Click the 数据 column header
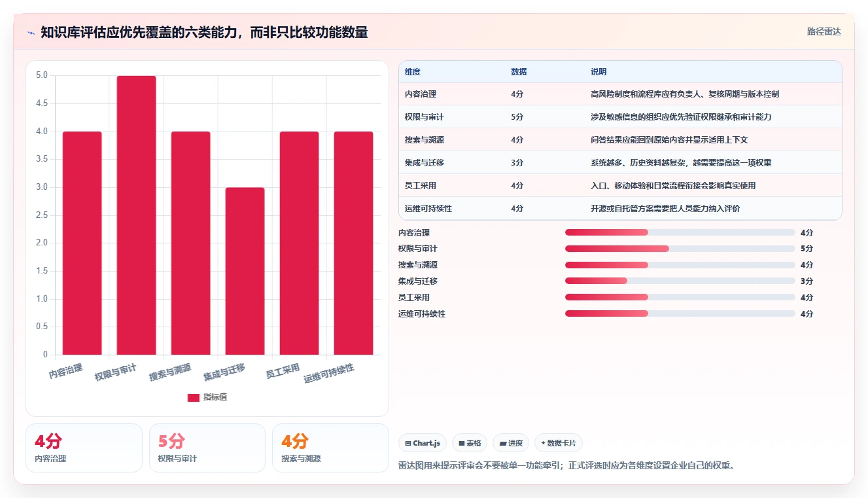This screenshot has width=868, height=498. coord(519,72)
